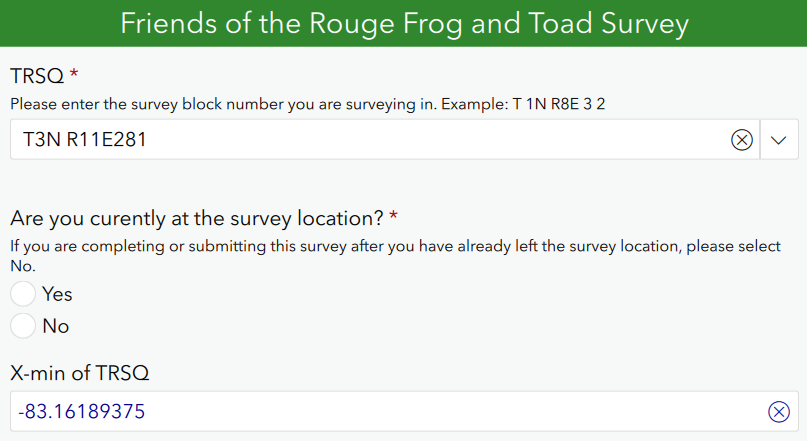Viewport: 807px width, 441px height.
Task: Select the Yes radio button circle
Action: pos(23,294)
